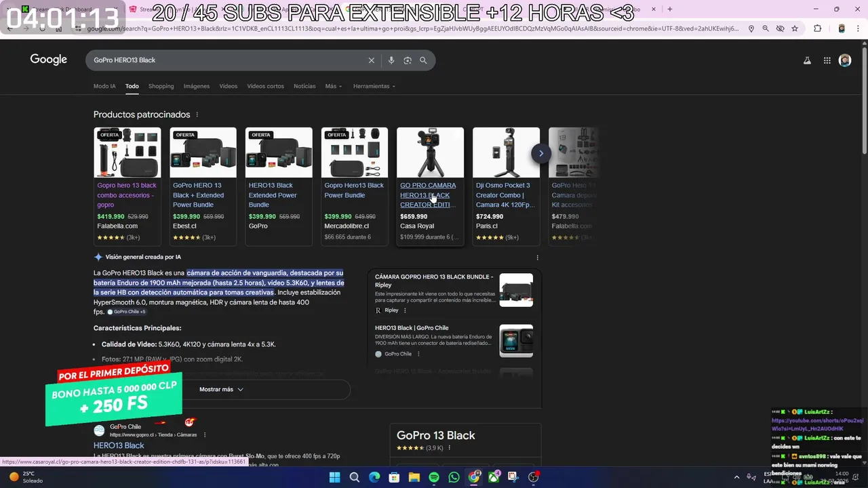Open Search Labs flask icon
868x488 pixels.
(807, 60)
